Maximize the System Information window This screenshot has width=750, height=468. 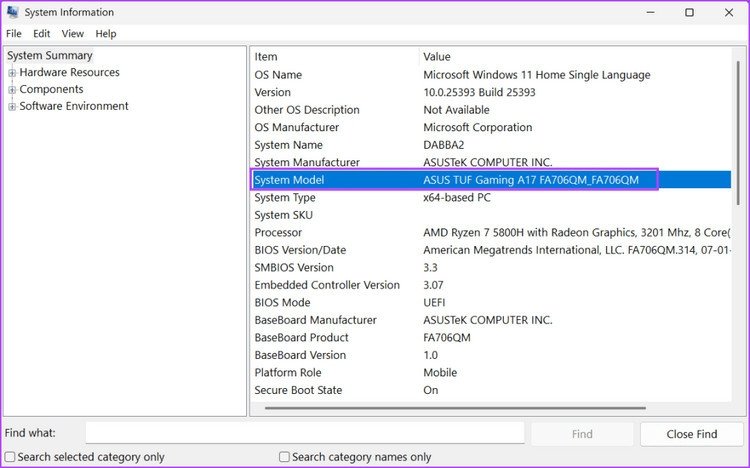[x=689, y=13]
